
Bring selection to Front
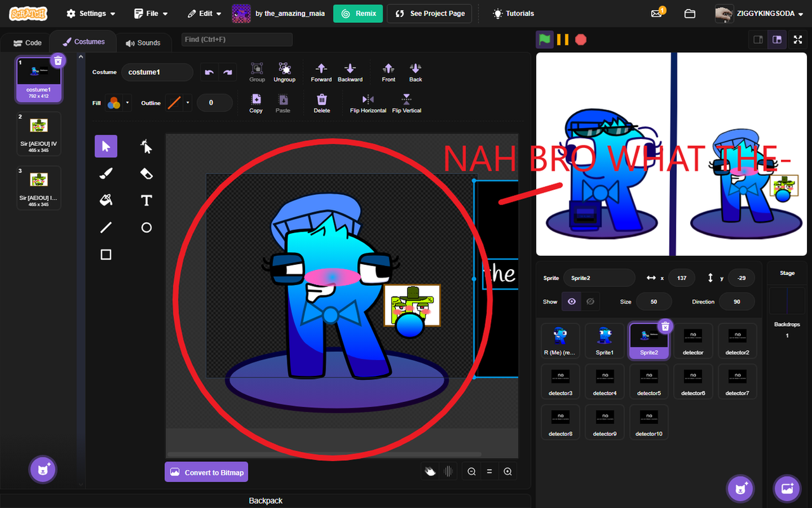pyautogui.click(x=389, y=72)
